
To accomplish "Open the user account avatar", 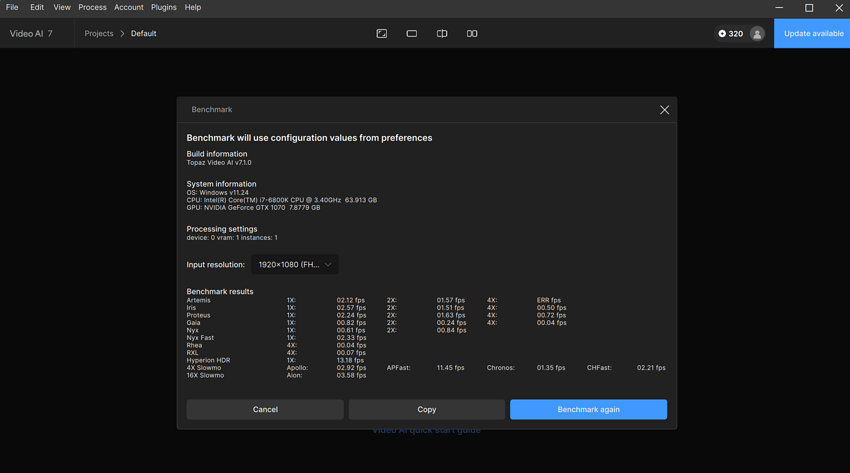I will point(757,34).
